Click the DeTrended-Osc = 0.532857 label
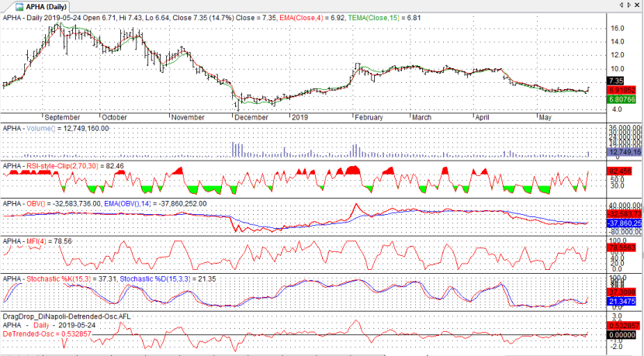The height and width of the screenshot is (356, 644). click(x=47, y=334)
